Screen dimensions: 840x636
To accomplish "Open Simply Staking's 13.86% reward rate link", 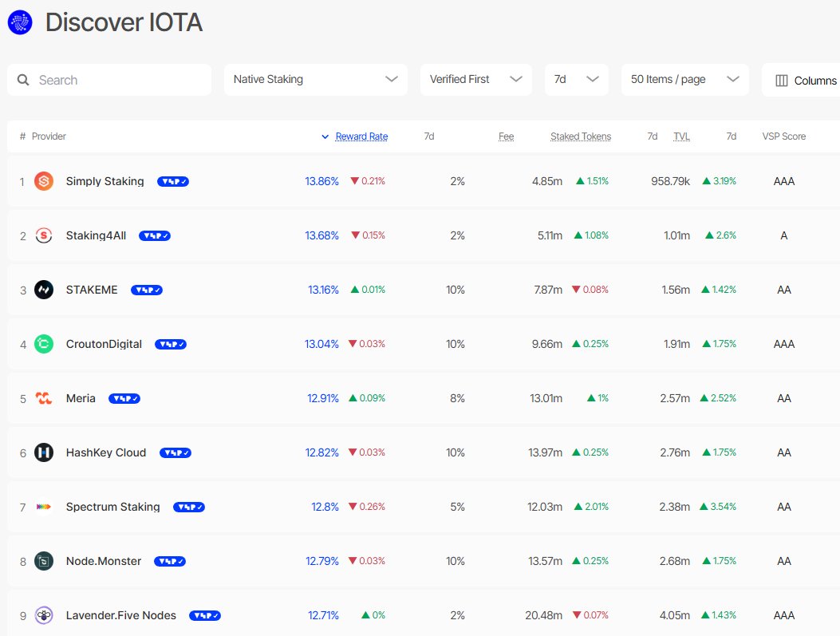I will tap(321, 181).
